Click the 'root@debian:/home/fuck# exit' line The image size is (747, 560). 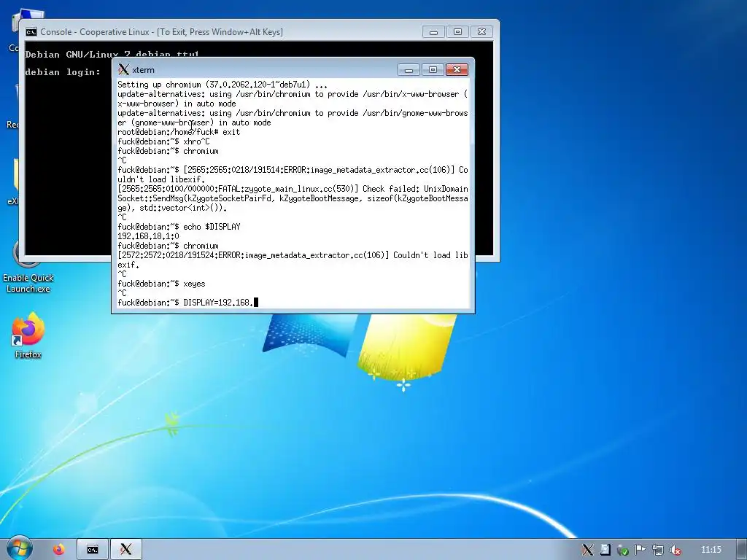click(179, 132)
